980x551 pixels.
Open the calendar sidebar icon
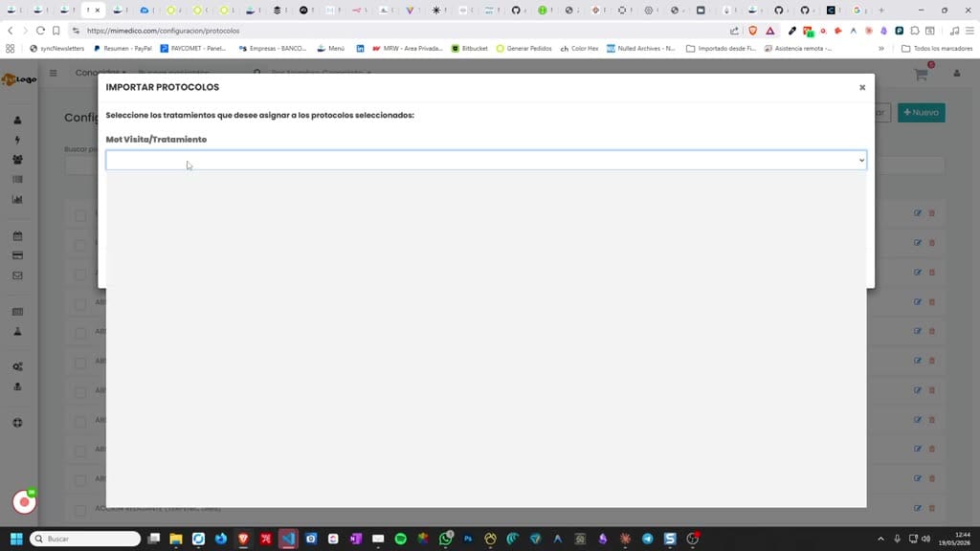point(17,236)
